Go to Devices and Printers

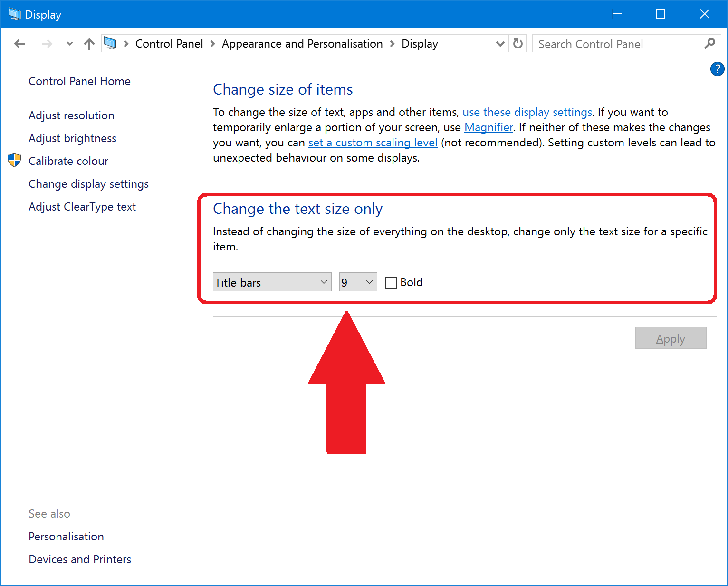pos(80,559)
